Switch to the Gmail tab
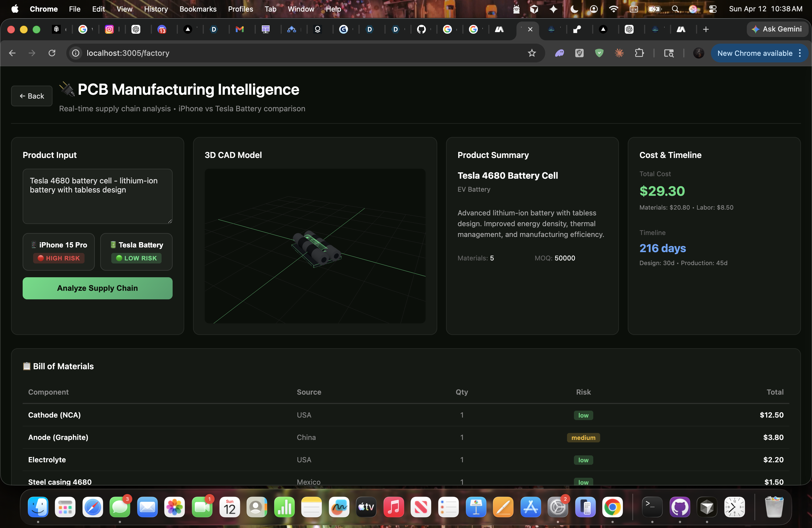This screenshot has width=812, height=528. click(x=240, y=29)
